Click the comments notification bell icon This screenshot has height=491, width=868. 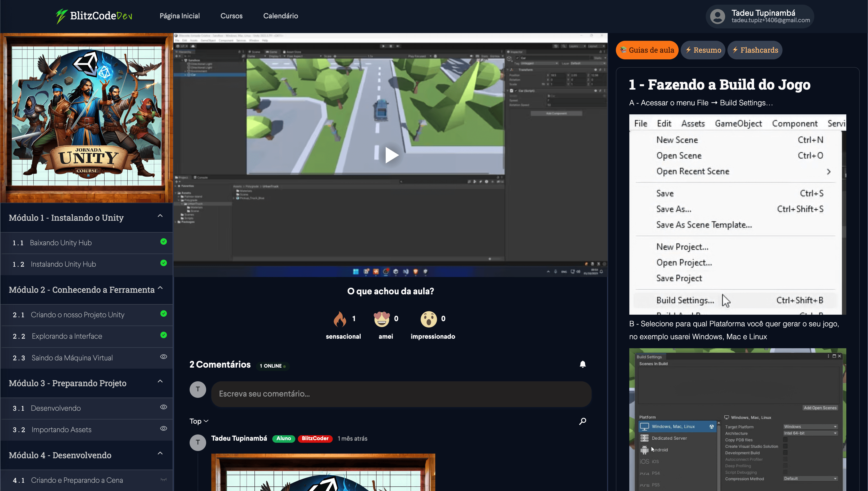click(x=583, y=364)
